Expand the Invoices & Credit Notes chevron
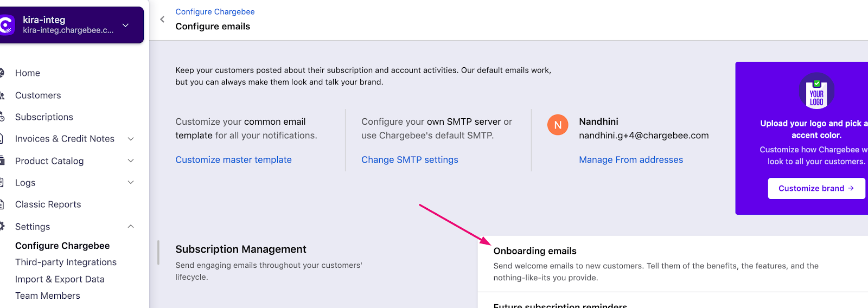Image resolution: width=868 pixels, height=308 pixels. (131, 139)
